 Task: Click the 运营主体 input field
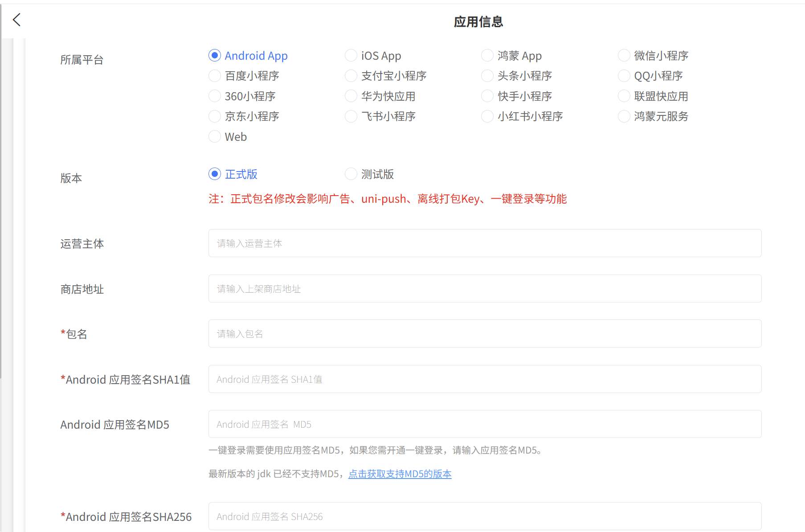click(x=485, y=243)
